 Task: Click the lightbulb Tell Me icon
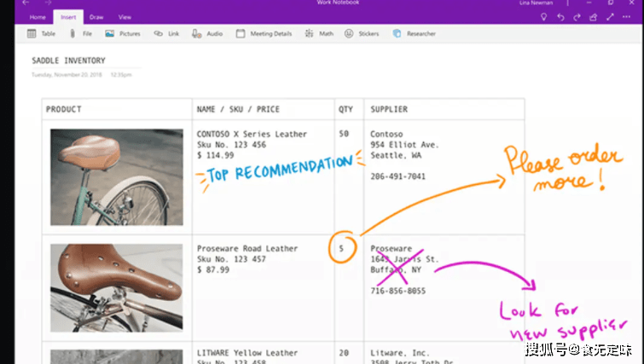pyautogui.click(x=544, y=17)
